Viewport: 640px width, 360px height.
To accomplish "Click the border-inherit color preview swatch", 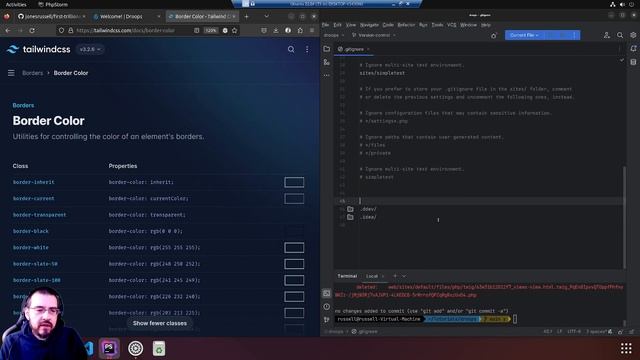I will pos(294,182).
